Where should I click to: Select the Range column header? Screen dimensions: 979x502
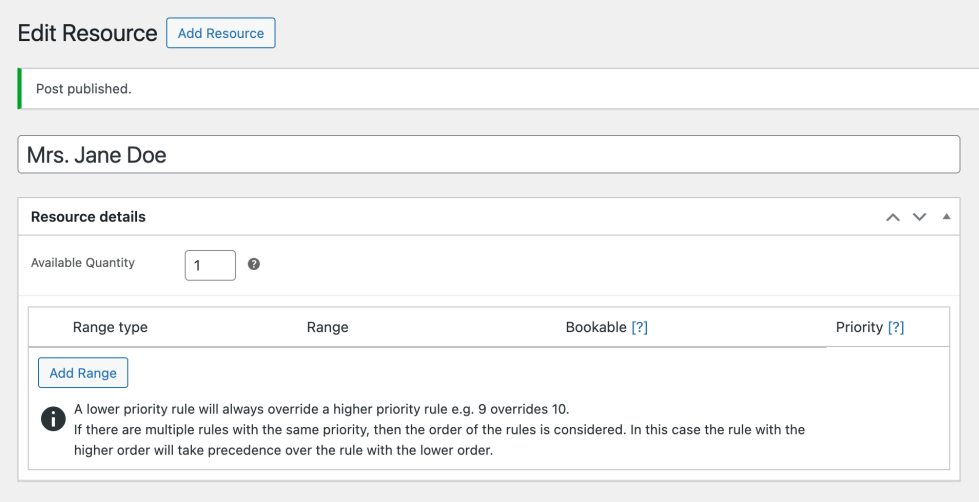[327, 327]
